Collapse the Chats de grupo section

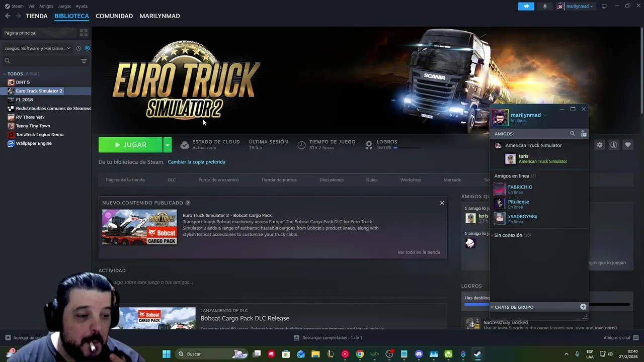point(492,307)
